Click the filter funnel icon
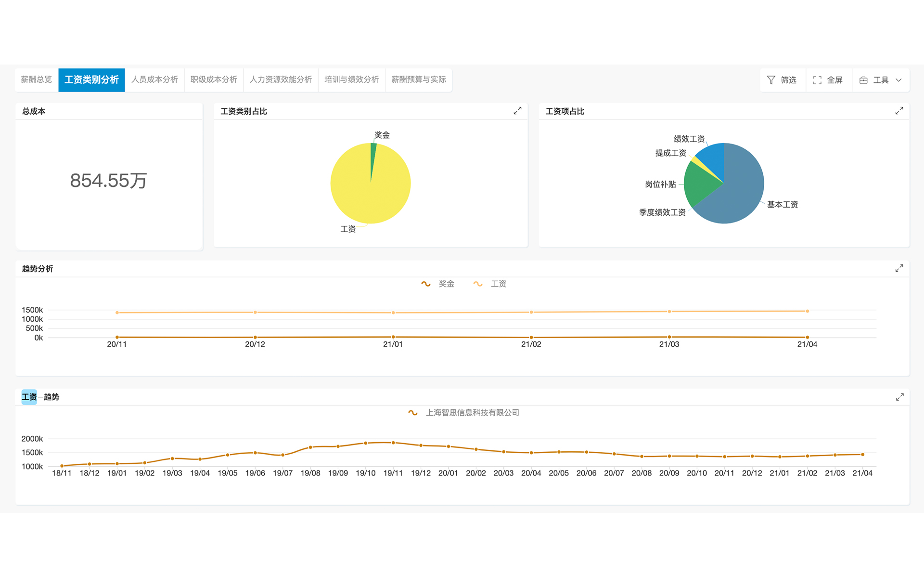This screenshot has height=577, width=924. pos(771,80)
